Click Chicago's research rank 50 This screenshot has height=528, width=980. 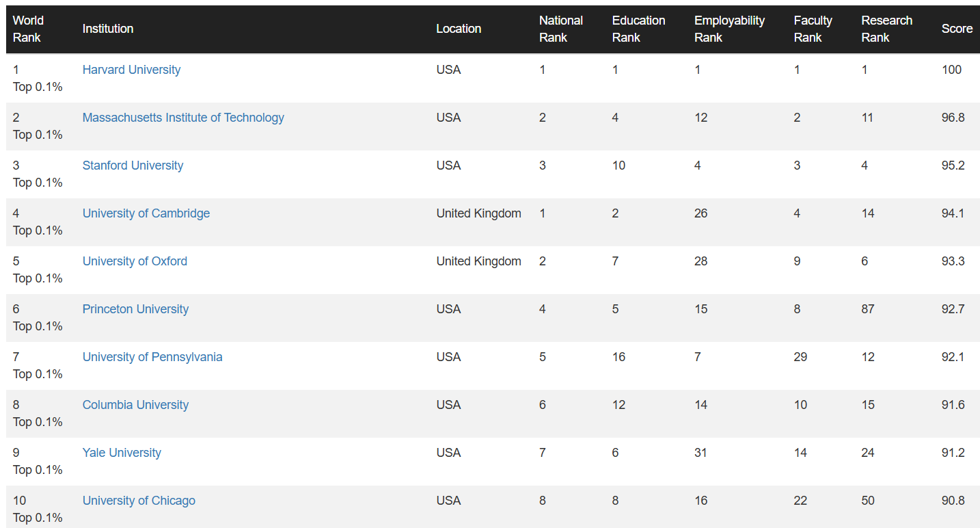[x=868, y=501]
